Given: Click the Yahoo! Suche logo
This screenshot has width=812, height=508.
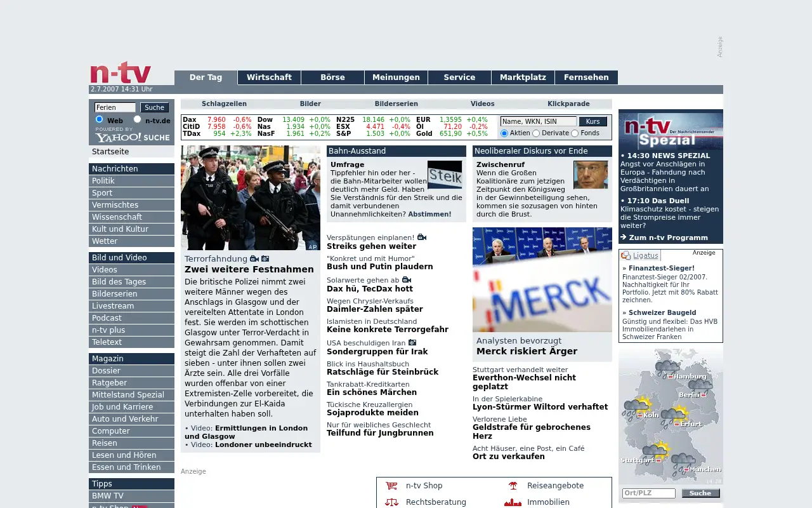Looking at the screenshot, I should (x=133, y=137).
